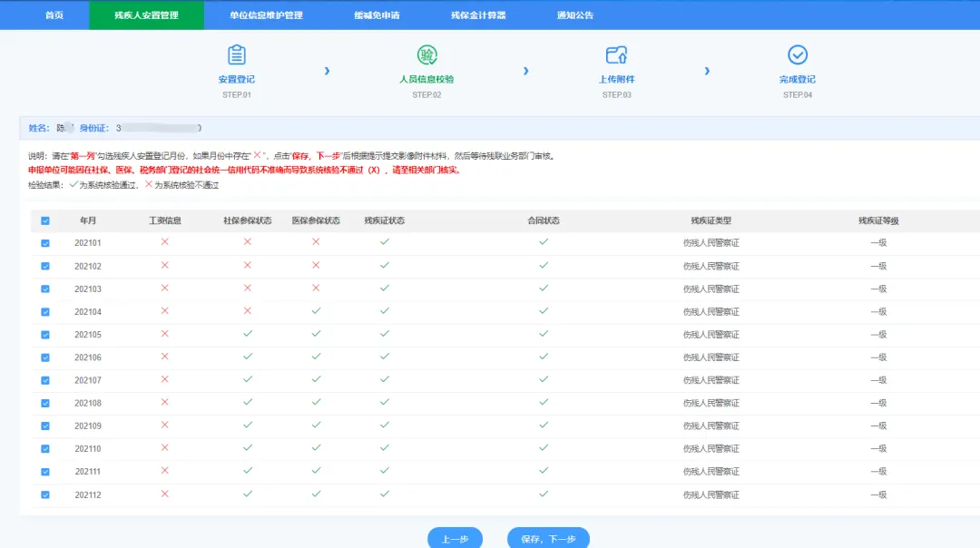Uncheck the checkbox for month 202110

coord(45,448)
